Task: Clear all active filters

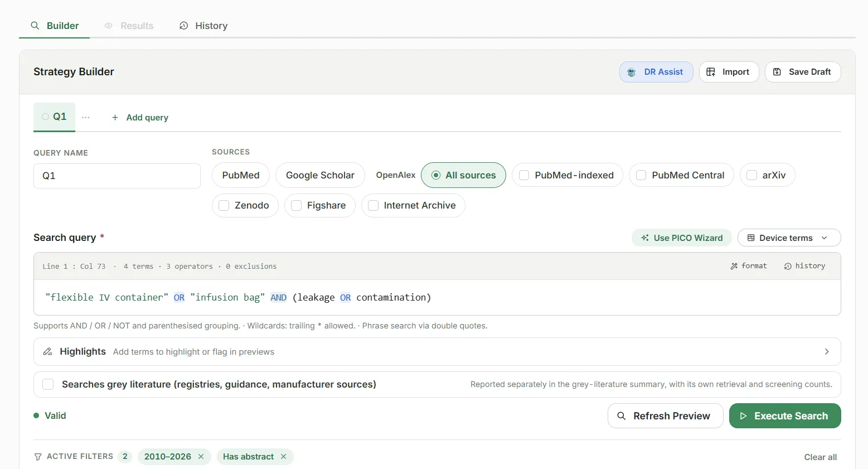Action: point(820,457)
